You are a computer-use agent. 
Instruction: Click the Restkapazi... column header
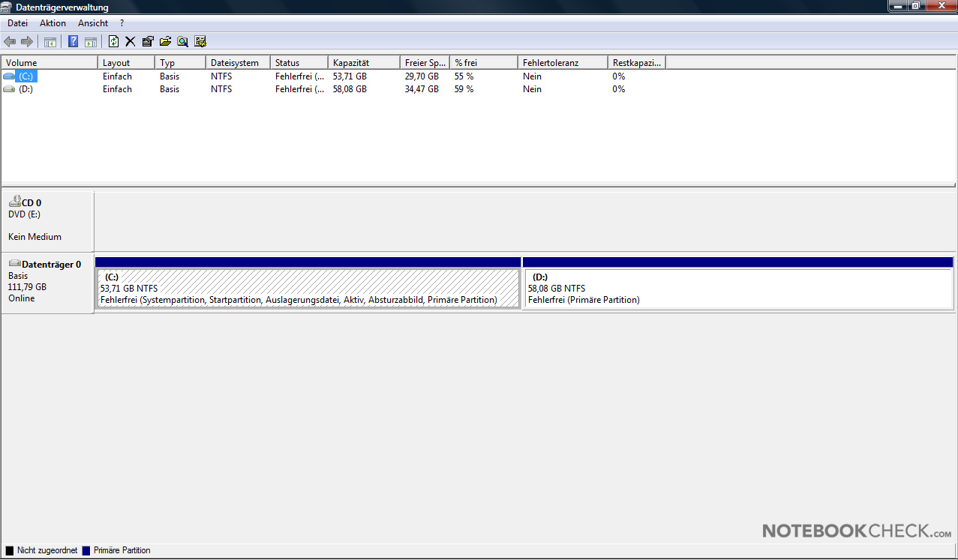(x=637, y=63)
